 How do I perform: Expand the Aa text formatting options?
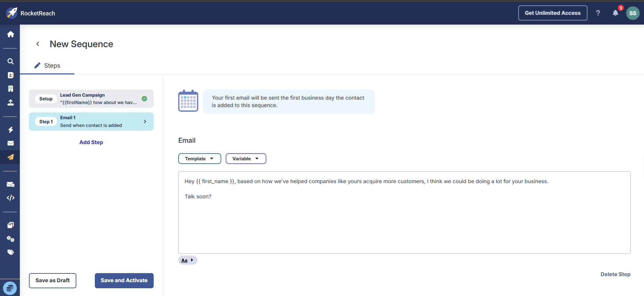188,260
